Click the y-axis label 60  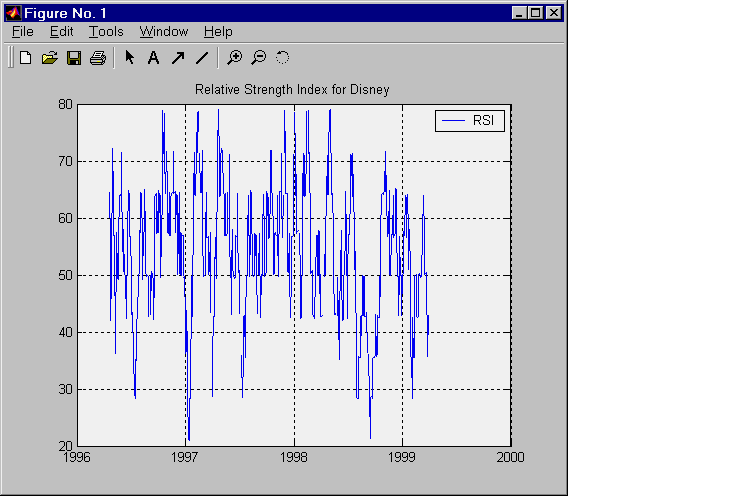[66, 219]
